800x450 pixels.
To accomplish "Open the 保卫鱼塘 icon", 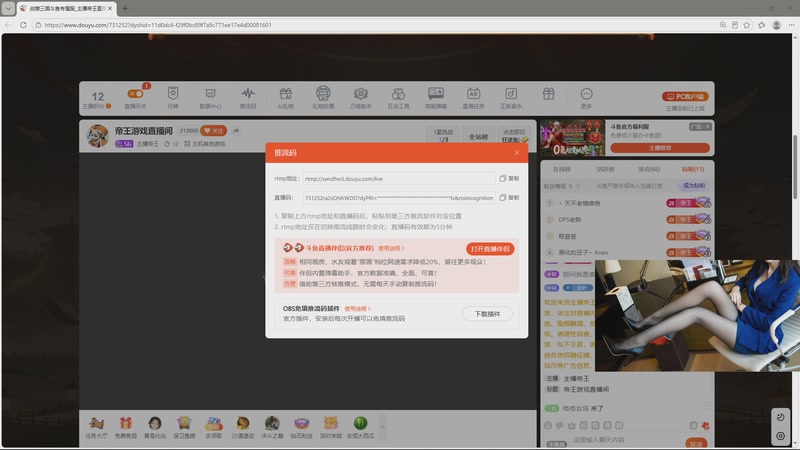I will click(x=184, y=427).
